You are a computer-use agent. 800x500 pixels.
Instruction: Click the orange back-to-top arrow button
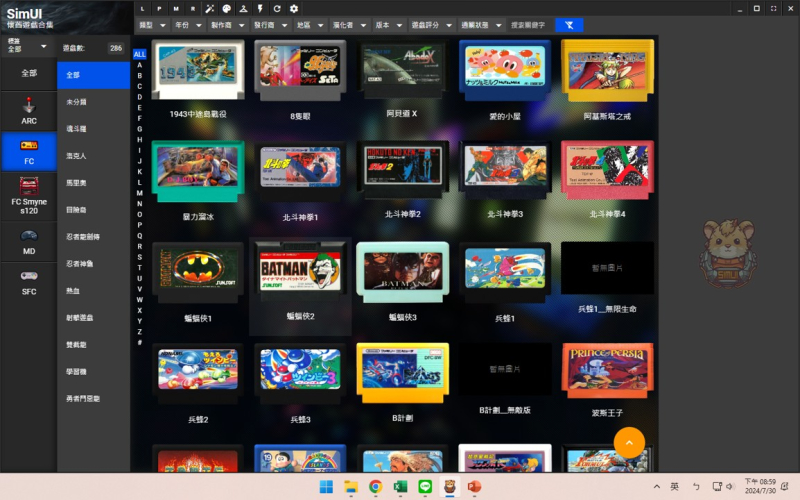click(x=629, y=442)
